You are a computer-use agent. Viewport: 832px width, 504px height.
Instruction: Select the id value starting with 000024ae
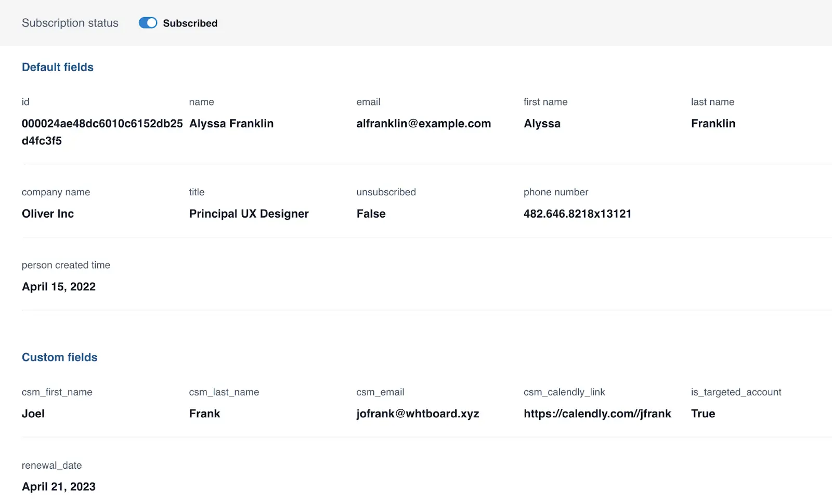[102, 124]
